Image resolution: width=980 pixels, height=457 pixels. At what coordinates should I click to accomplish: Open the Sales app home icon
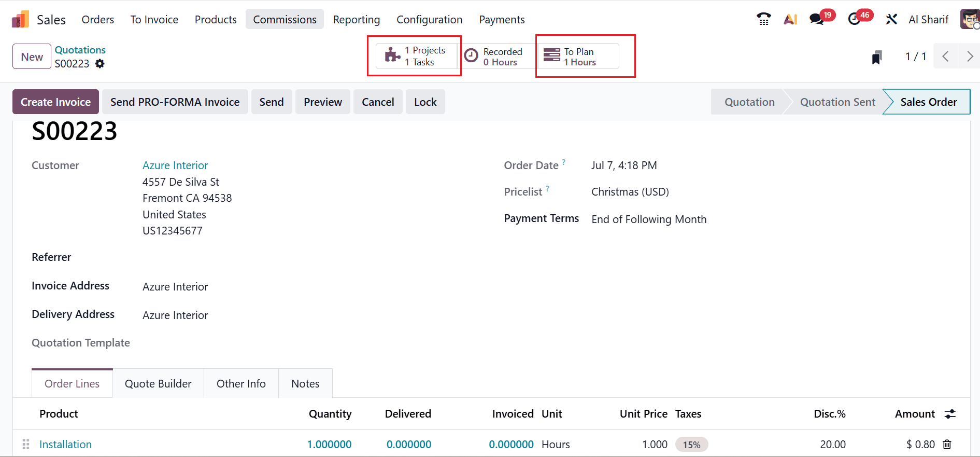[20, 20]
